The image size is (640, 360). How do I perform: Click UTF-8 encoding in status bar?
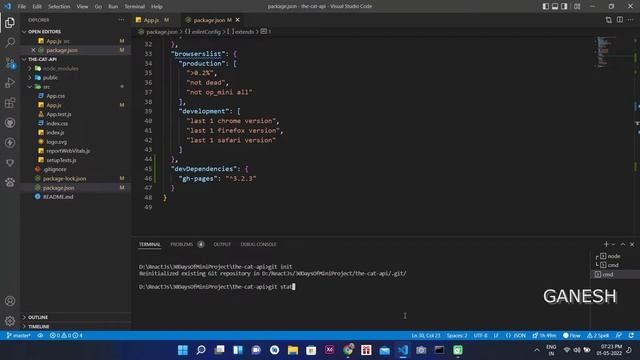(480, 336)
